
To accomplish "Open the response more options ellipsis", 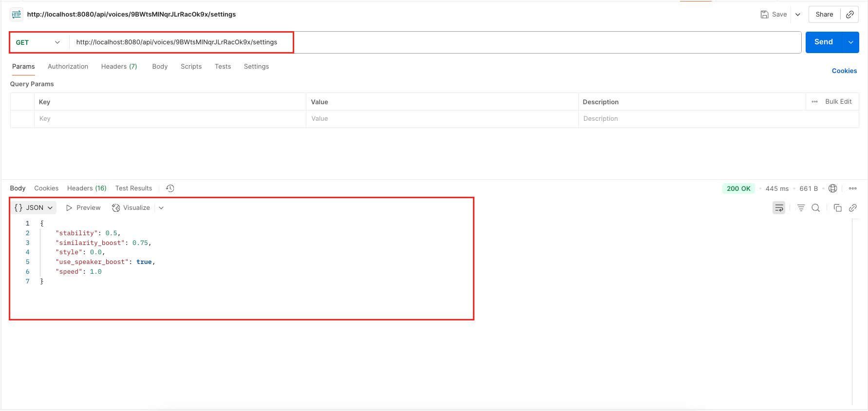I will (852, 188).
